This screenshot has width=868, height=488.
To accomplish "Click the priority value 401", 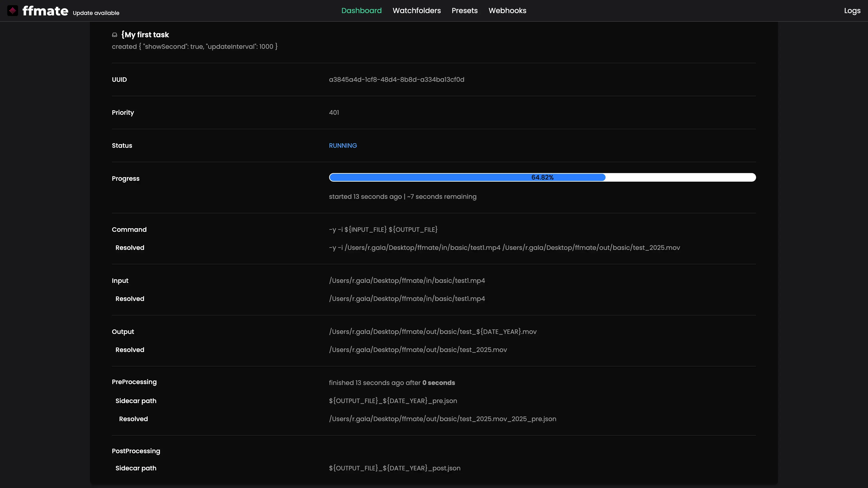I will 334,113.
